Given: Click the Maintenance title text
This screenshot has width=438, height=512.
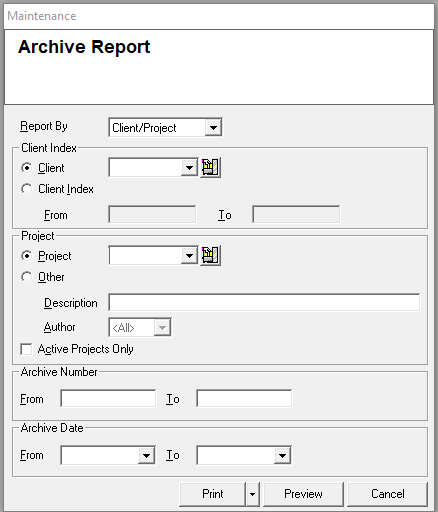Looking at the screenshot, I should coord(42,16).
